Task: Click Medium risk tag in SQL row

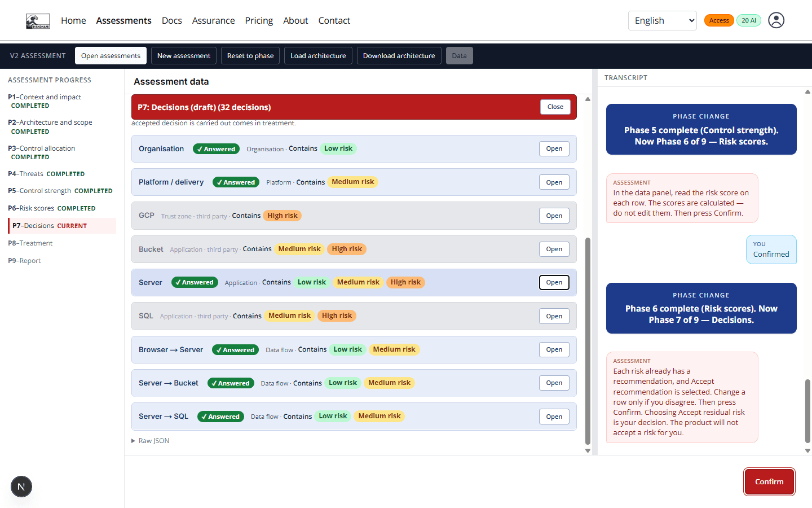Action: (x=289, y=316)
